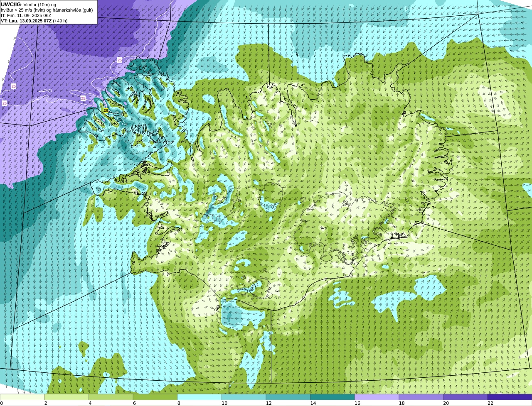Select the 8–10 m/s light cyan legend swatch
The height and width of the screenshot is (406, 532).
click(199, 397)
